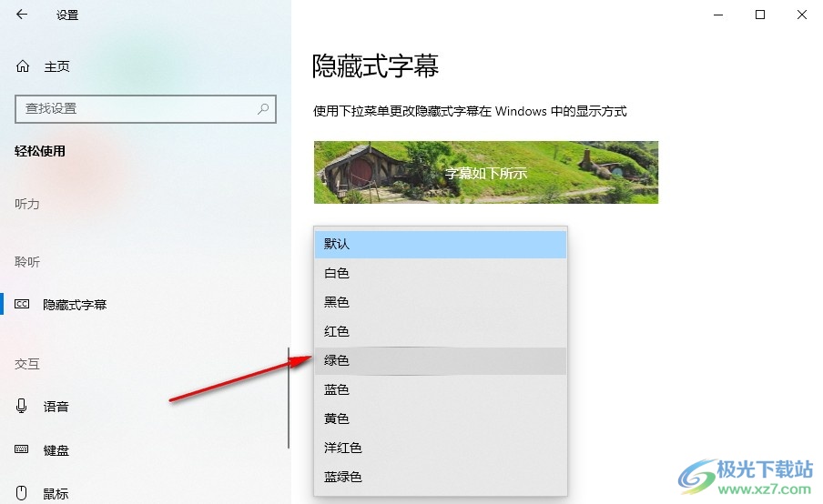The image size is (823, 504).
Task: Select White caption color option
Action: 441,273
